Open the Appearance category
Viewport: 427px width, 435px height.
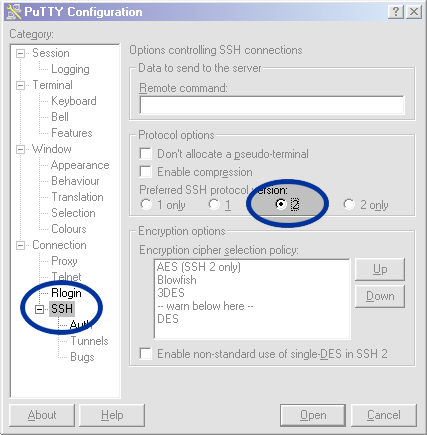[80, 165]
